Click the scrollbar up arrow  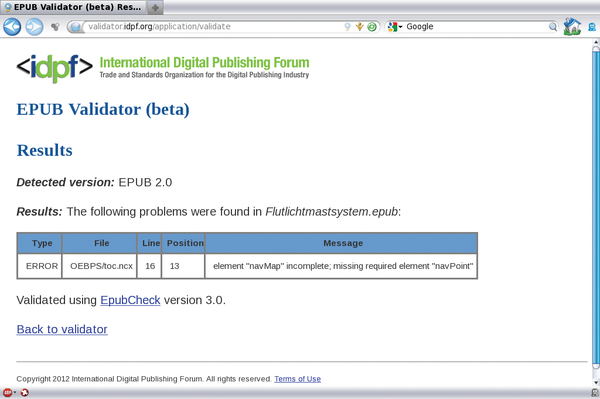pos(596,42)
